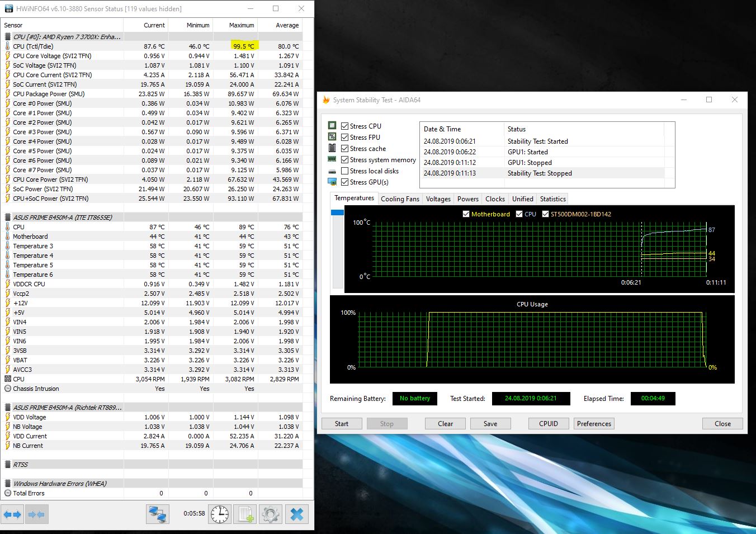Select the 'Stability Test: Started' log row
The height and width of the screenshot is (534, 756).
point(542,141)
